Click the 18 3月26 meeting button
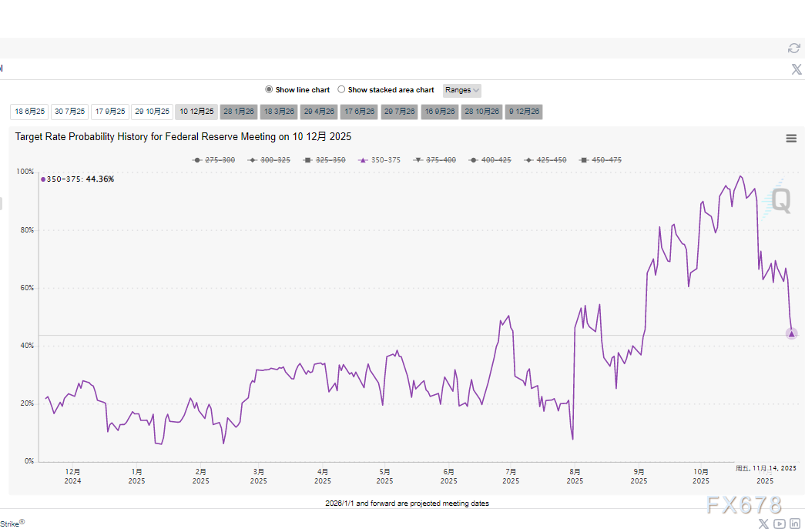The height and width of the screenshot is (532, 805). tap(279, 112)
